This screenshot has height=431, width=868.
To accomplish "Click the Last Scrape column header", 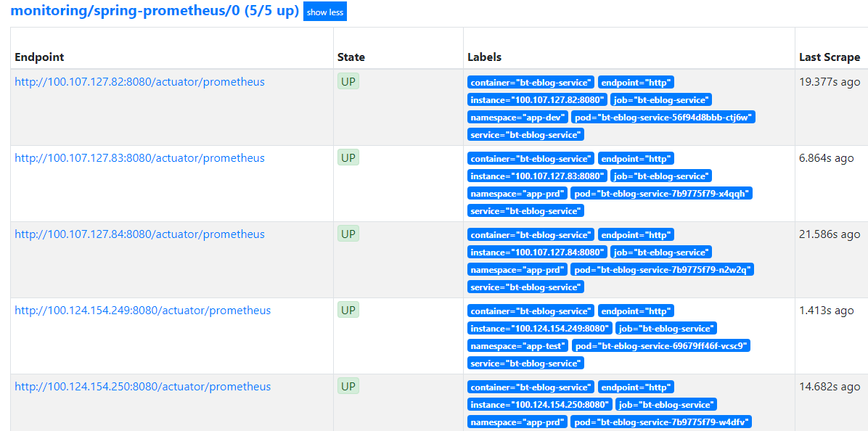I will 830,57.
